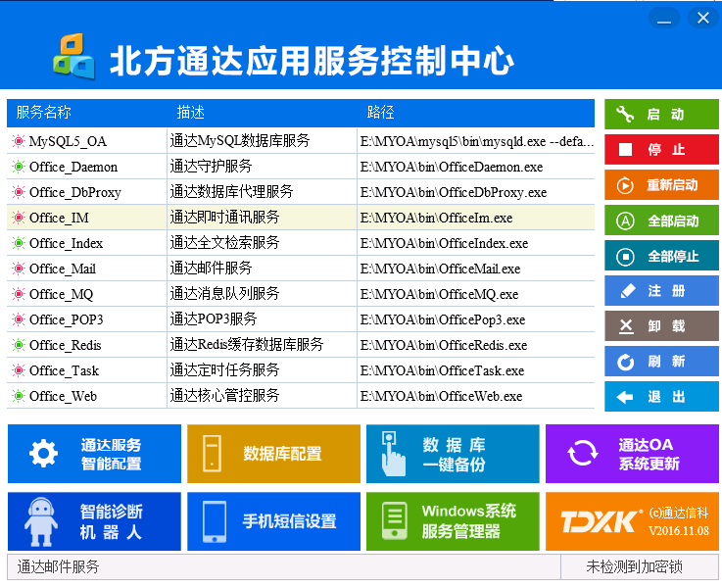Click the green status icon beside Office_Daemon
Viewport: 722px width, 588px height.
(19, 167)
